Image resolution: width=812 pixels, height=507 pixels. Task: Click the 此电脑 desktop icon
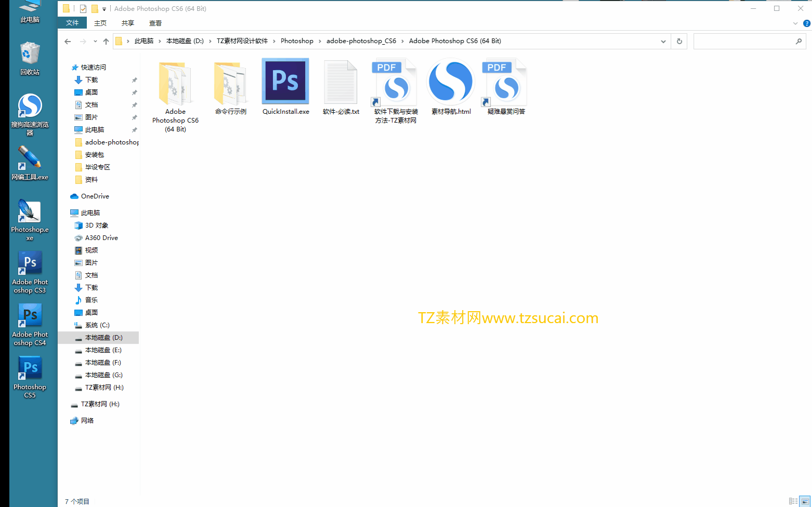pos(30,11)
